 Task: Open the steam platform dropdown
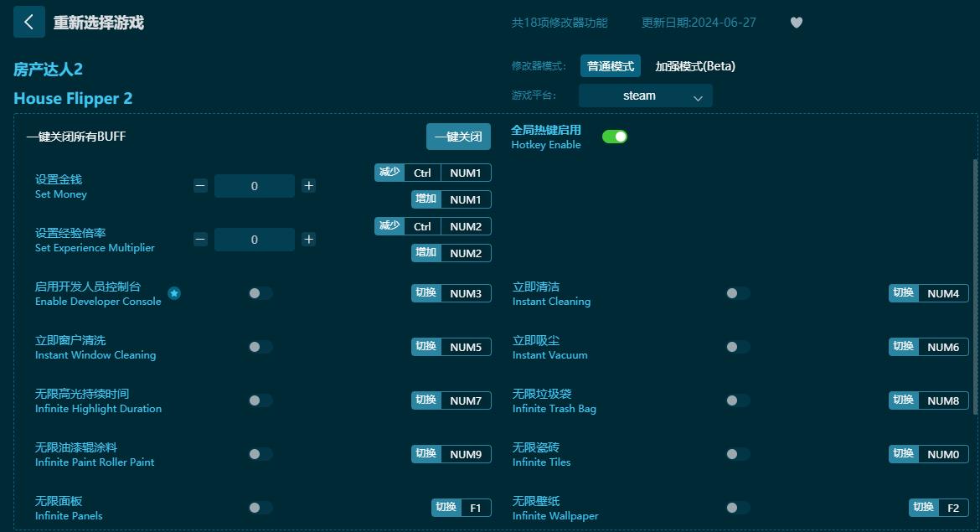point(646,96)
